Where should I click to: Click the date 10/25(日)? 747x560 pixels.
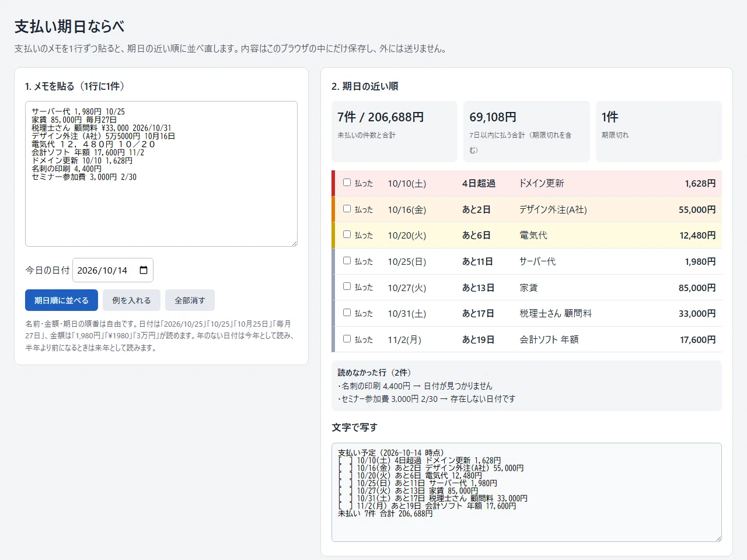(x=407, y=261)
